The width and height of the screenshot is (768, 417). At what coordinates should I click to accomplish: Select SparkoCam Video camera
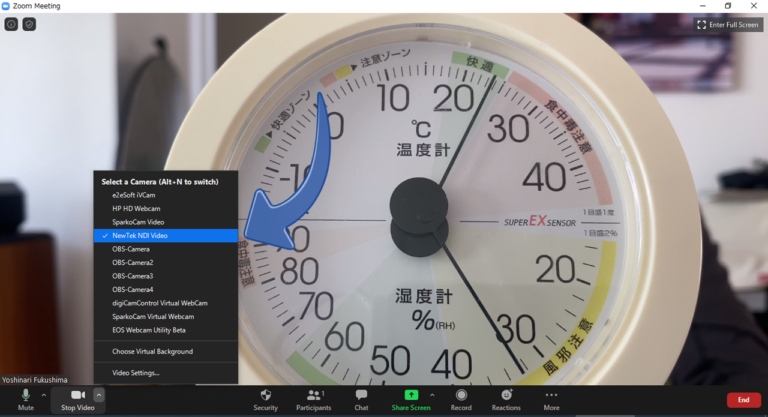(166, 222)
